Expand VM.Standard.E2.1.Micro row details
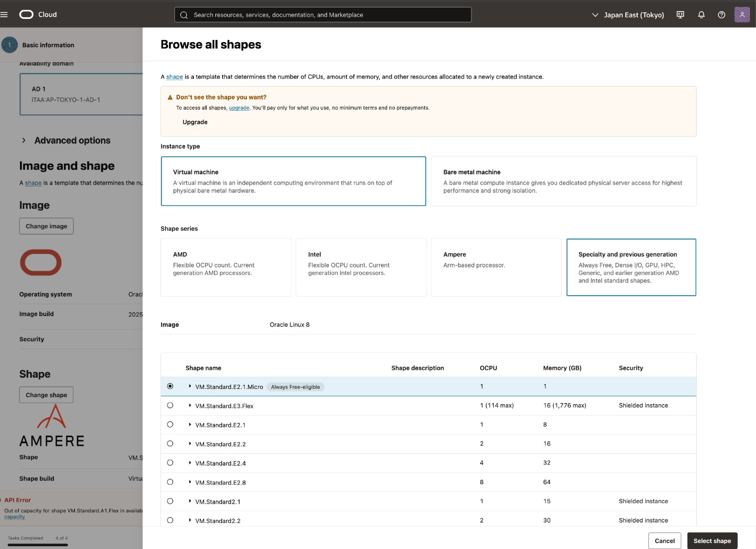 pyautogui.click(x=190, y=386)
